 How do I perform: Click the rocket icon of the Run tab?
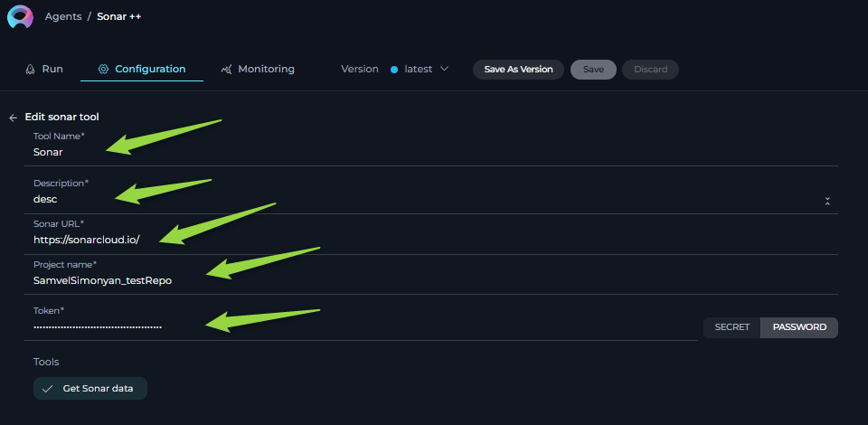(31, 69)
